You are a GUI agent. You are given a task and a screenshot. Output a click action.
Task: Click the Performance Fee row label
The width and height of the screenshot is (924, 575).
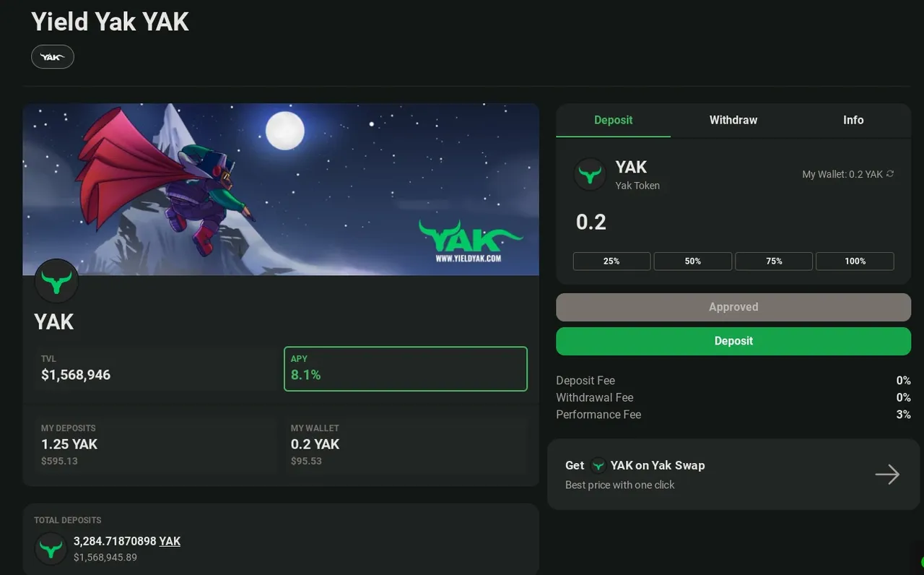pos(598,415)
